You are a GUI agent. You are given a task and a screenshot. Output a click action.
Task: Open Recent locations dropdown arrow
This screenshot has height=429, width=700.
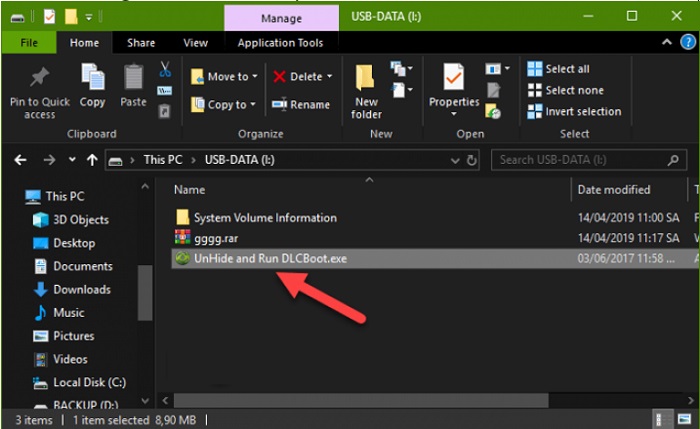tap(72, 159)
